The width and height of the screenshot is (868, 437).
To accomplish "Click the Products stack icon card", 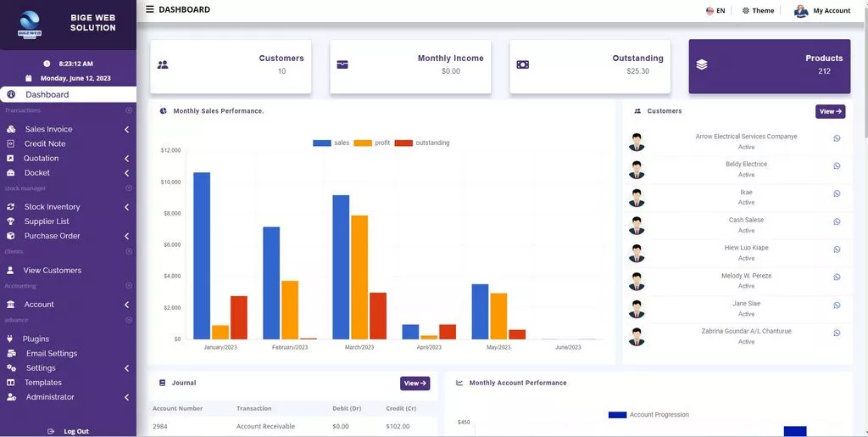I will coord(702,64).
